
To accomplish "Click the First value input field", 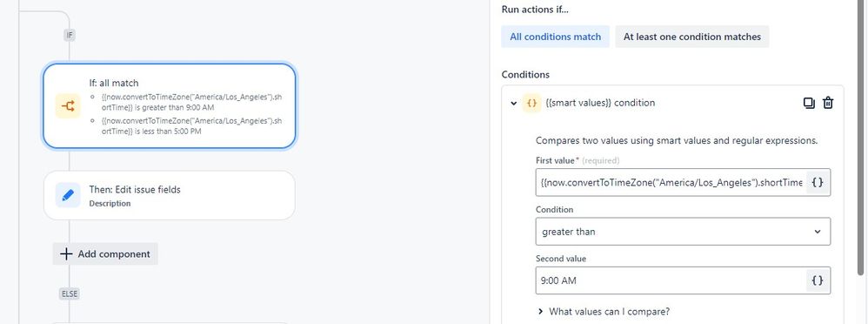I will [671, 183].
